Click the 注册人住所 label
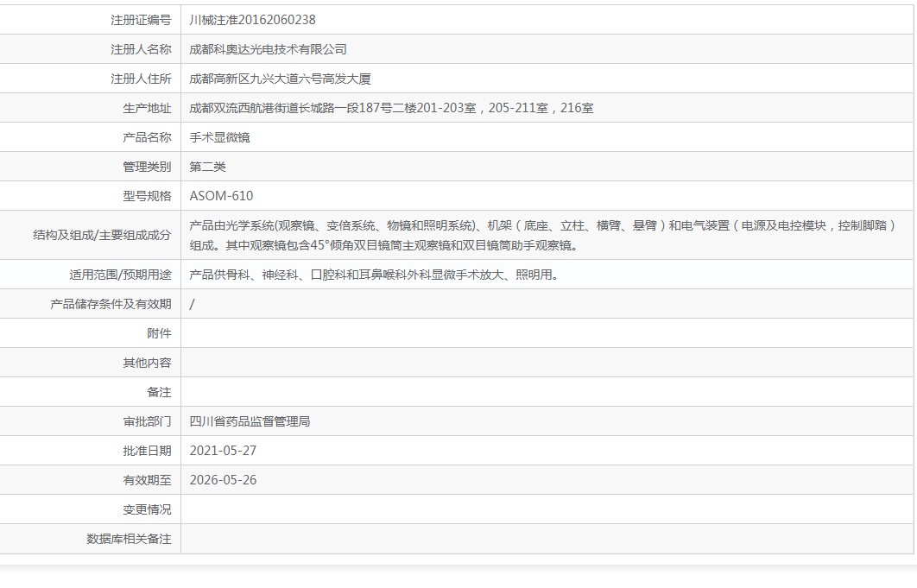Image resolution: width=917 pixels, height=588 pixels. pyautogui.click(x=141, y=79)
